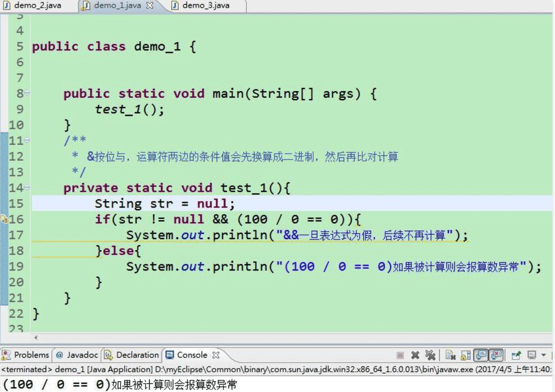Click Remove Launch icon in Console toolbar
Viewport: 555px width, 392px height.
(x=415, y=355)
